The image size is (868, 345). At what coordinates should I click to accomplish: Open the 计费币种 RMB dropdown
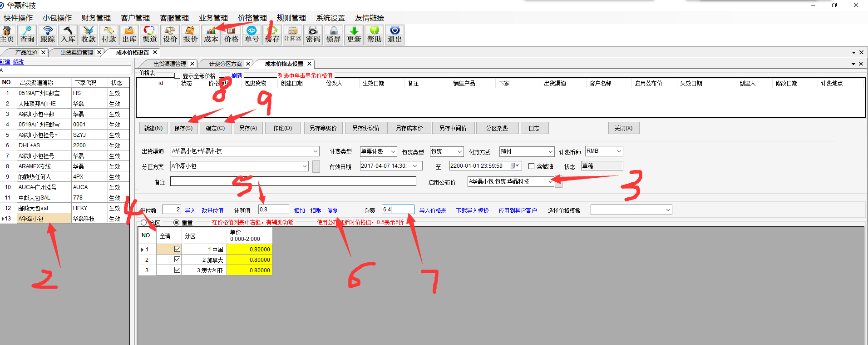pos(618,151)
